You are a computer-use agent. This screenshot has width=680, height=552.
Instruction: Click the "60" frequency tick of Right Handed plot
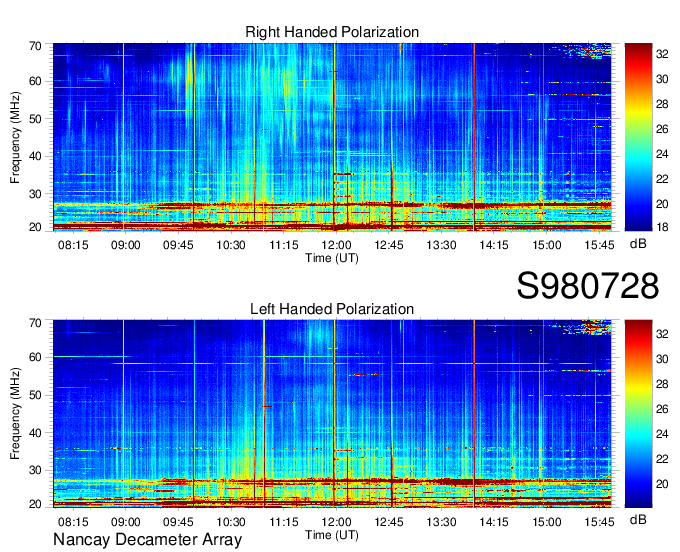click(35, 81)
